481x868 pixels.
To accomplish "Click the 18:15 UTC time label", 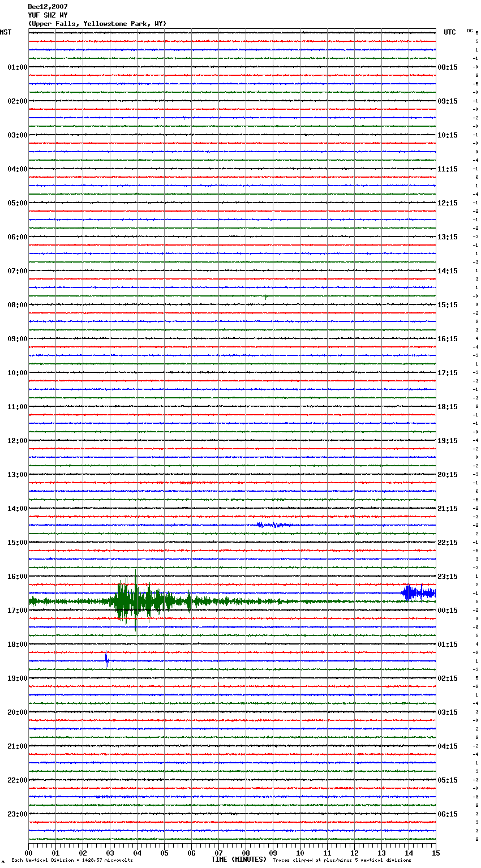I will (448, 407).
